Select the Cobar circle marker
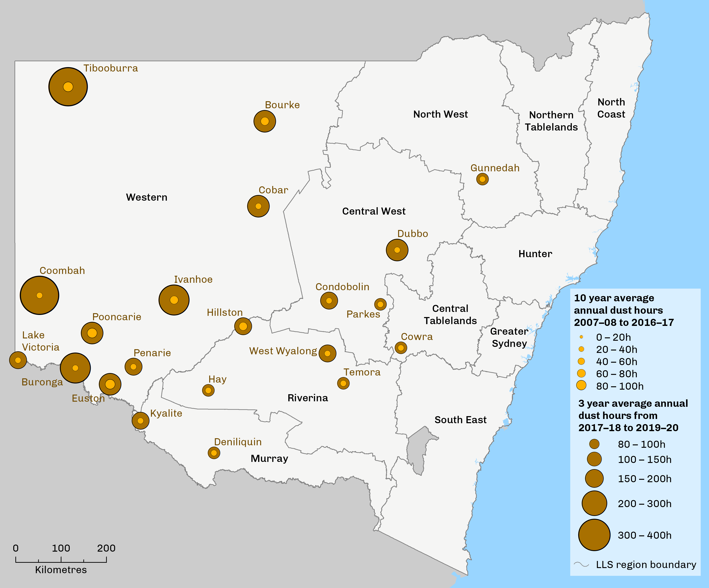The height and width of the screenshot is (588, 709). [x=258, y=206]
